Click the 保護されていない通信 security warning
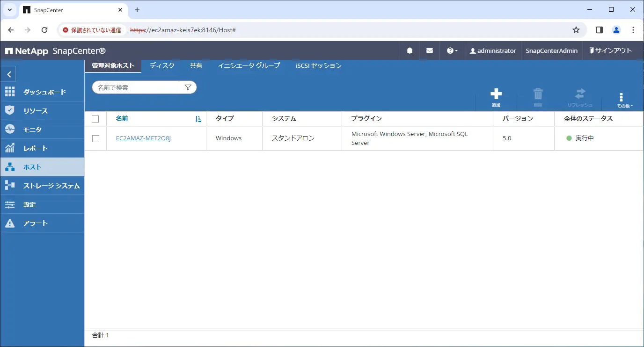 pos(92,30)
